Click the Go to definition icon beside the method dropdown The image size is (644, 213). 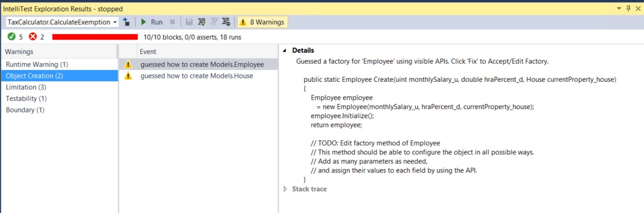(127, 22)
